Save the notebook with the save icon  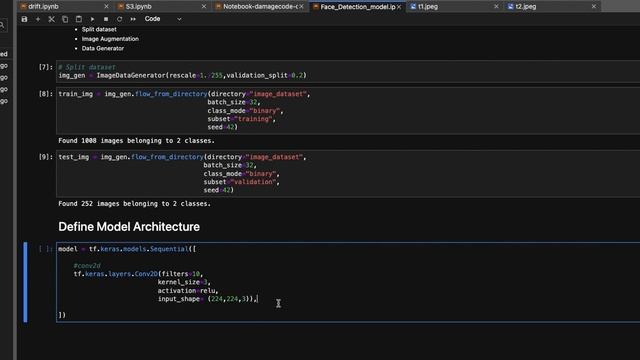click(24, 19)
